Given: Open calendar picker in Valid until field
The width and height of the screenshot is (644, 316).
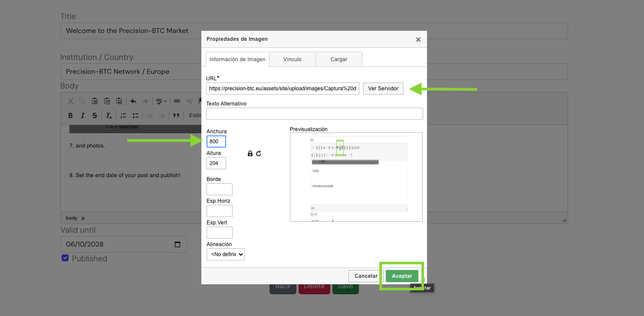Looking at the screenshot, I should click(x=177, y=244).
